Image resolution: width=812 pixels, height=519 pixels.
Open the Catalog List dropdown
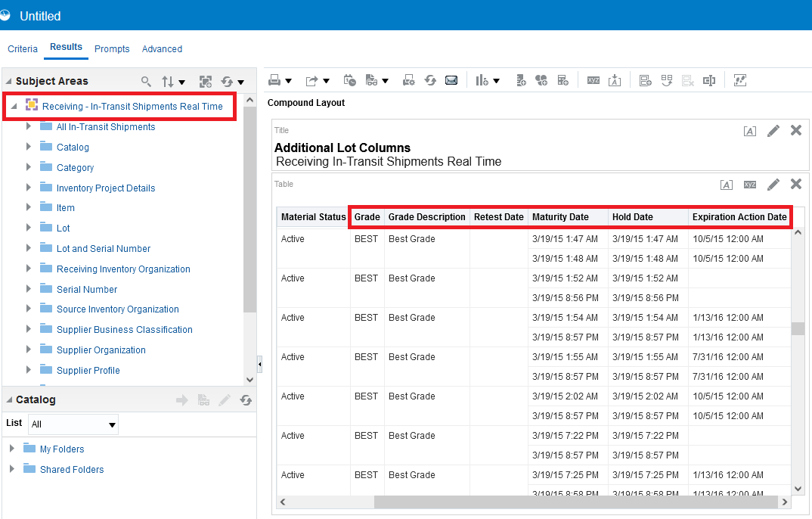(x=112, y=424)
